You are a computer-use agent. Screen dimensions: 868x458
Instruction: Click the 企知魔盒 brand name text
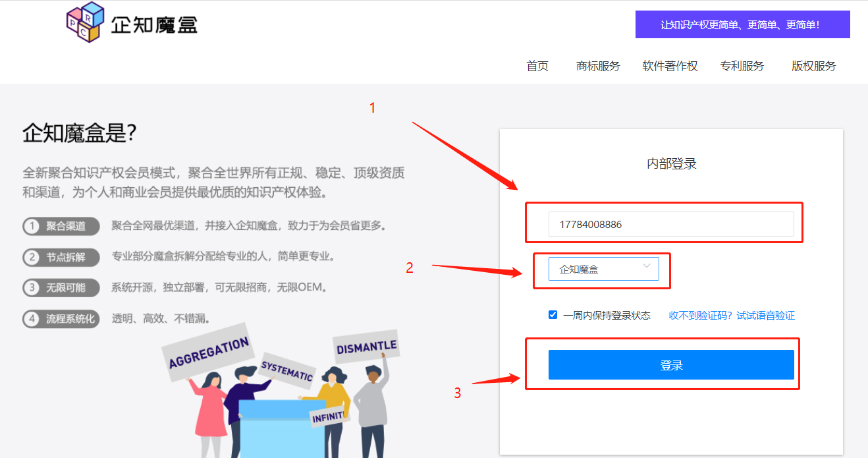(x=154, y=25)
